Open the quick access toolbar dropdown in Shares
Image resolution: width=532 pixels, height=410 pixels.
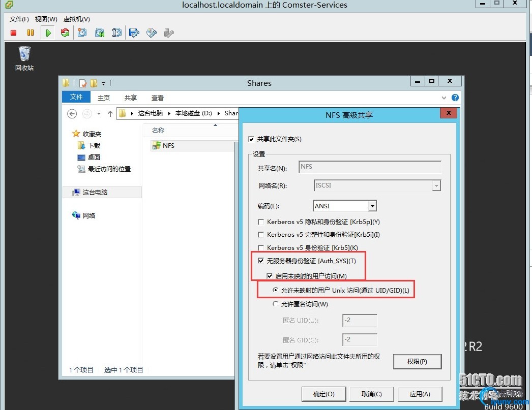tap(103, 83)
